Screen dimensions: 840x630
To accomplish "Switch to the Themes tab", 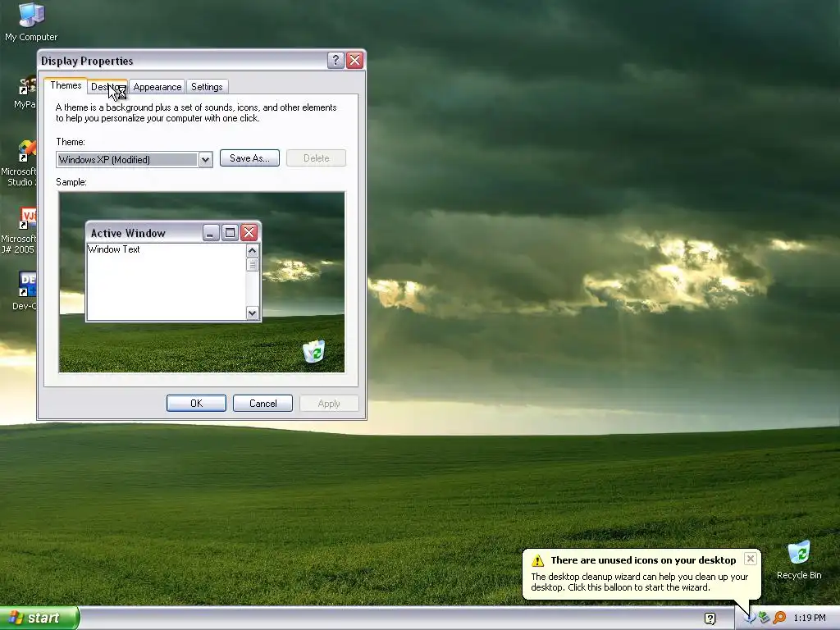I will click(66, 85).
